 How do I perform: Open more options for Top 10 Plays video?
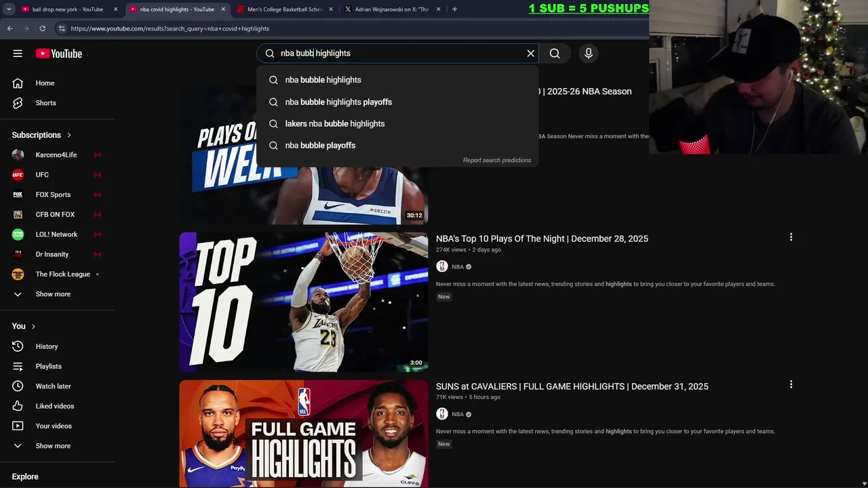point(791,237)
